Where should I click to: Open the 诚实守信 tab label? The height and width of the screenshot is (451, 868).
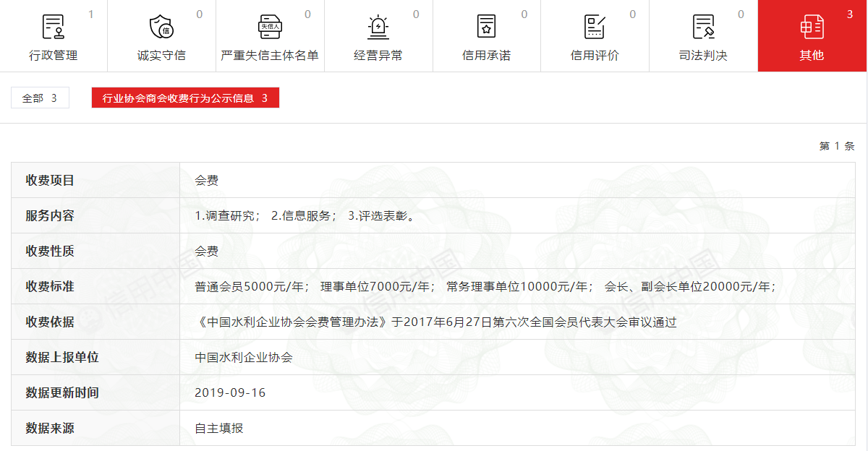[x=161, y=56]
